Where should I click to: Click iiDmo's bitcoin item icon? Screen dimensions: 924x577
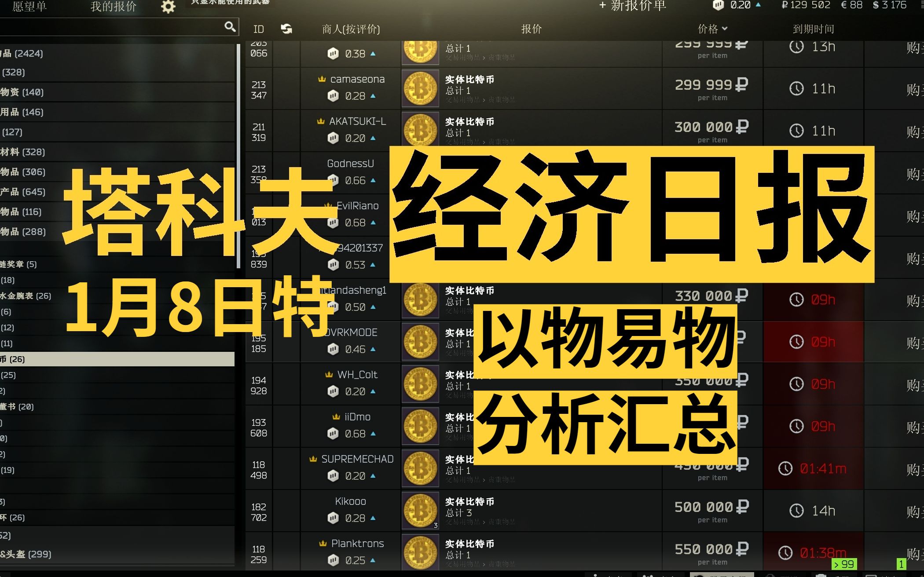point(420,426)
